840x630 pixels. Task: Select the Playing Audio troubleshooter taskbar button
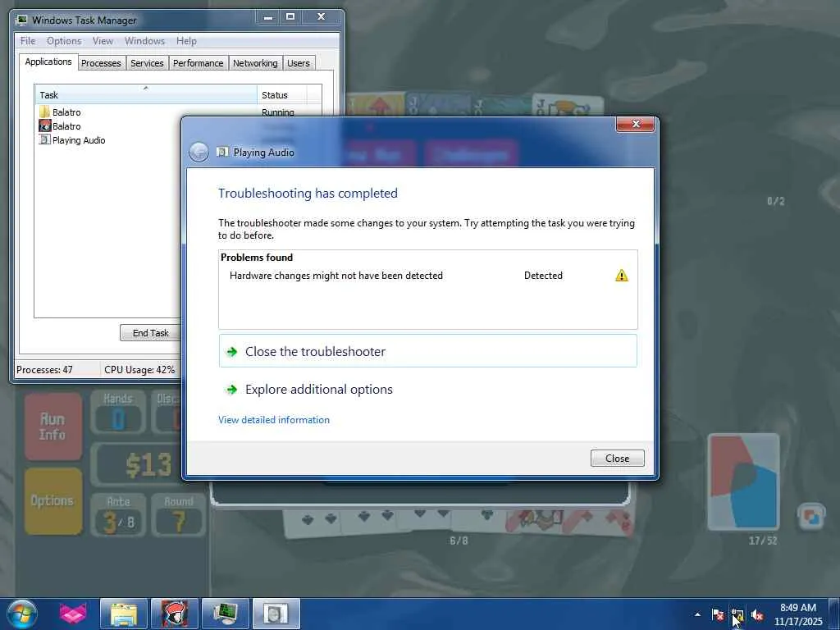[276, 614]
